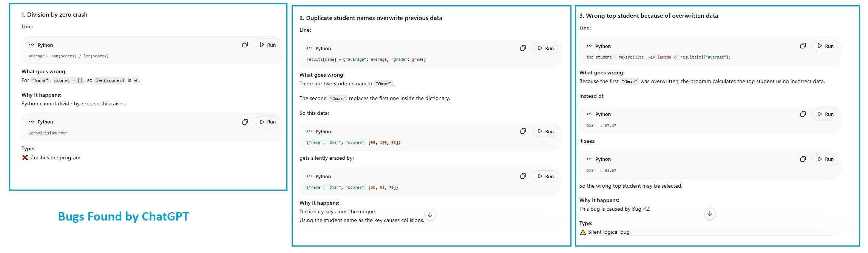Copy the Omar -> 61.67 code block
This screenshot has height=253, width=868.
pyautogui.click(x=803, y=159)
